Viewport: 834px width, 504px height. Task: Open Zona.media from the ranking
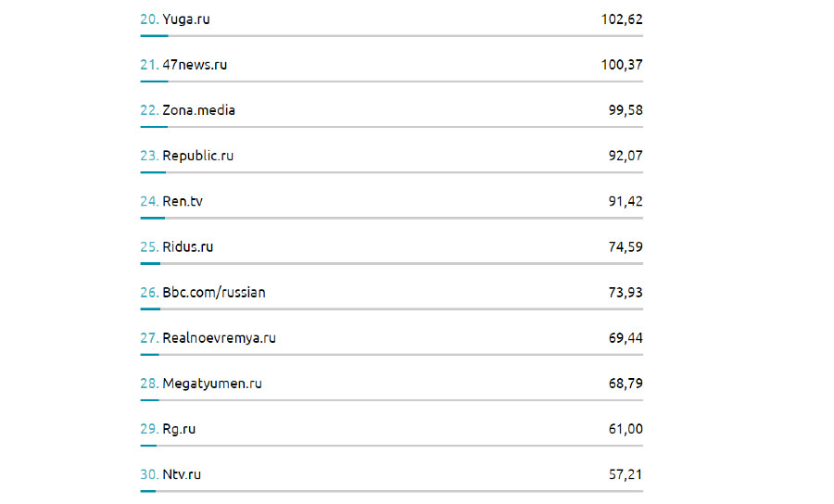coord(198,110)
